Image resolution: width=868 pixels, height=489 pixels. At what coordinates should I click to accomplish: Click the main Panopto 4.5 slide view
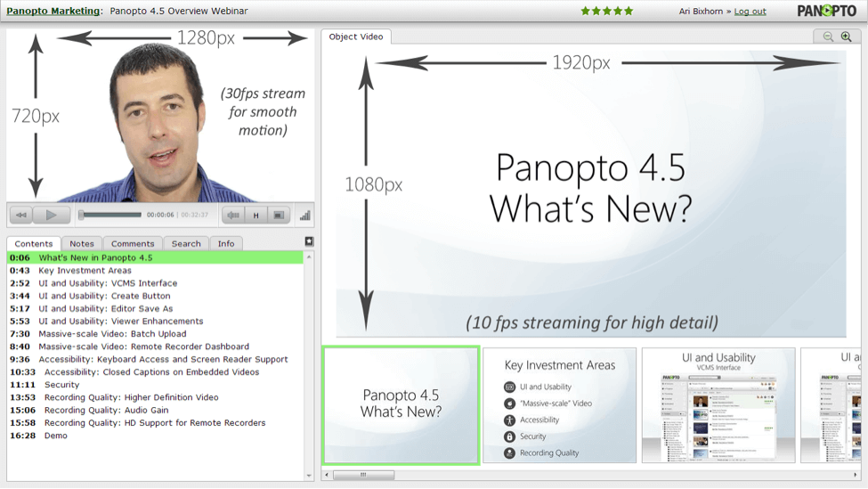(590, 194)
